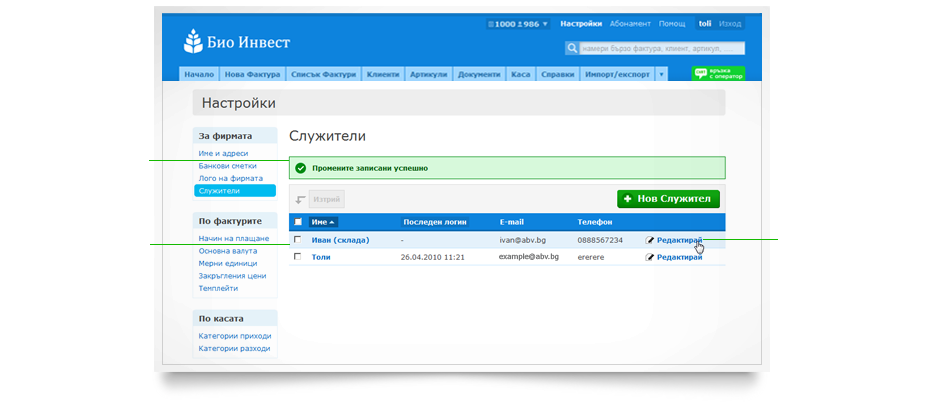
Task: Open Темплейти in sidebar
Action: coord(218,288)
